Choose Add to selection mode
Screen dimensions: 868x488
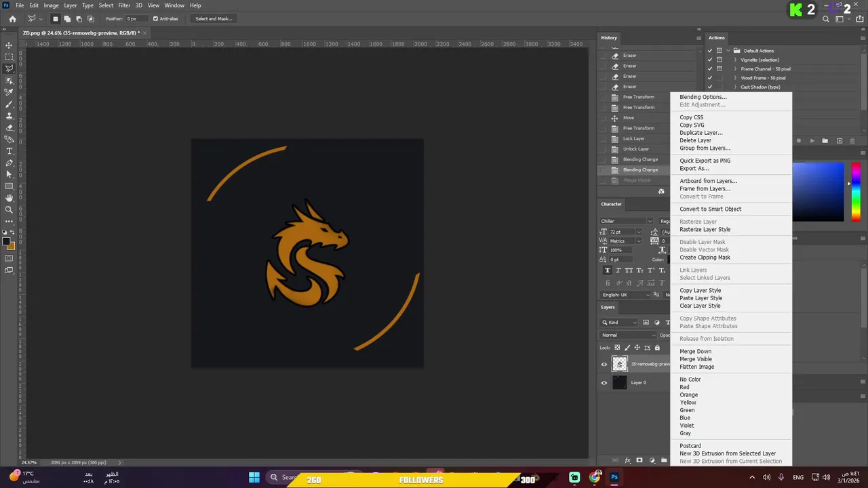coord(67,19)
